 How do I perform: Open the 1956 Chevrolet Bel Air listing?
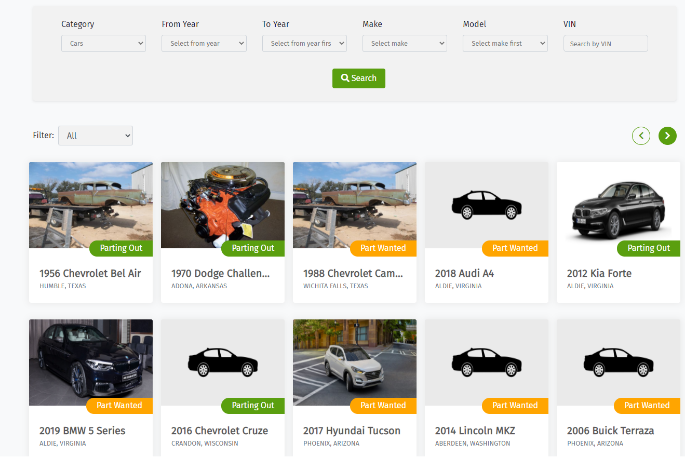(90, 273)
